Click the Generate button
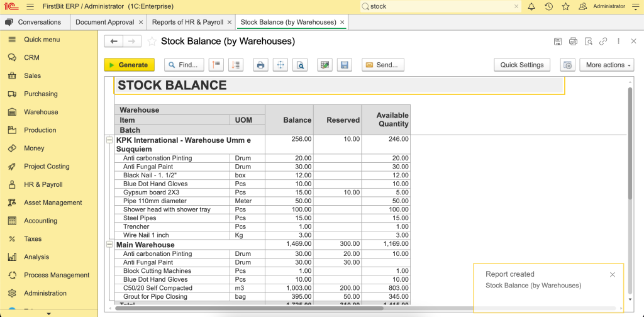644x317 pixels. coord(129,65)
